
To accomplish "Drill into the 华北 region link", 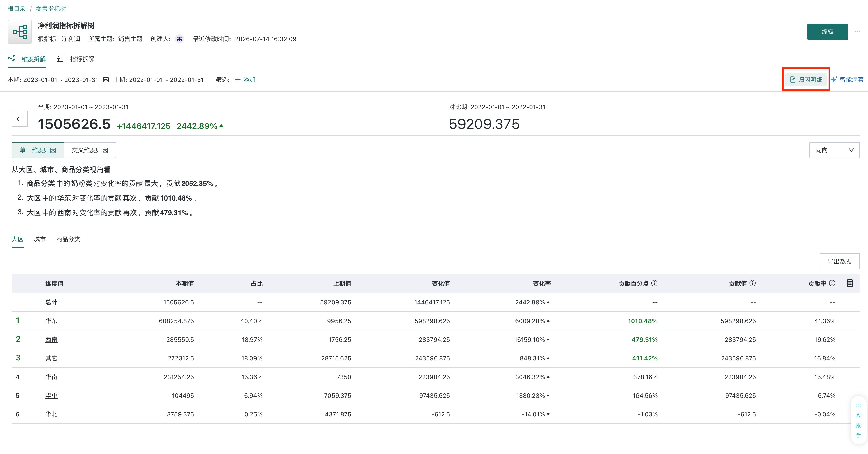I will (x=51, y=415).
